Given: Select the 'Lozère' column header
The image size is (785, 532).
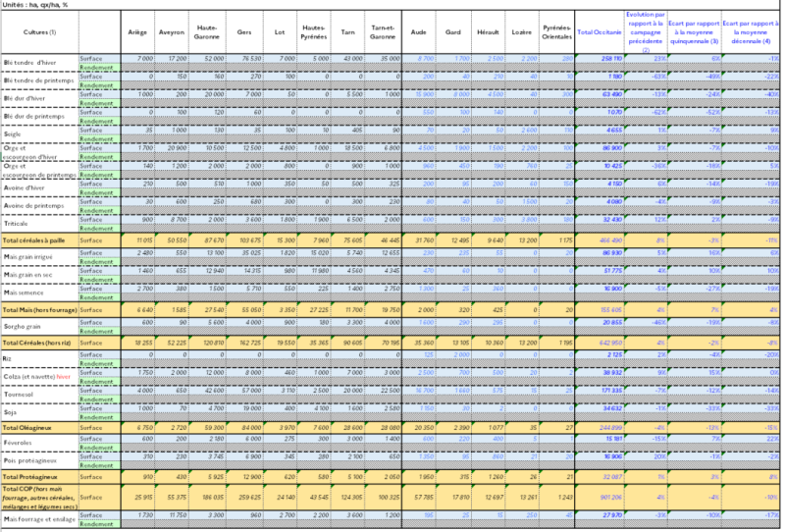Looking at the screenshot, I should click(x=521, y=32).
